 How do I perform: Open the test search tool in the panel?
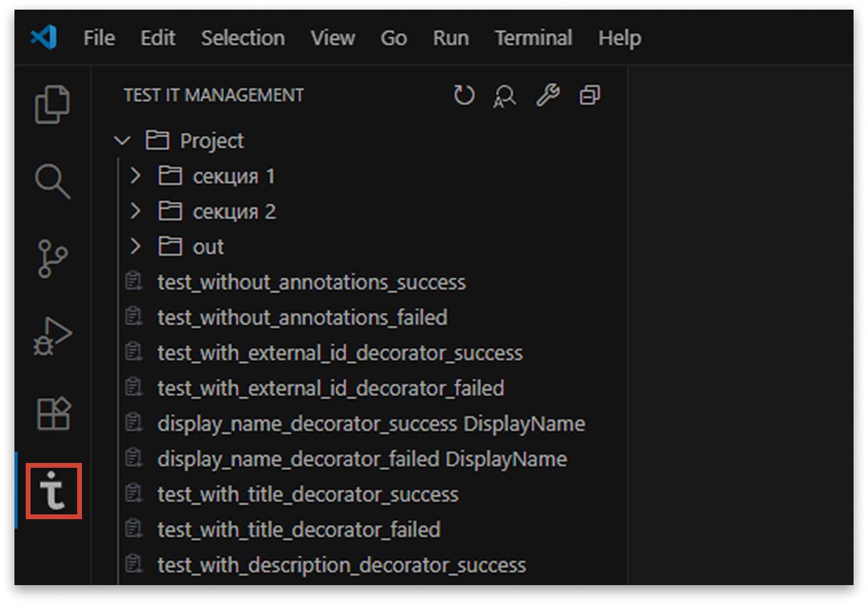(504, 95)
